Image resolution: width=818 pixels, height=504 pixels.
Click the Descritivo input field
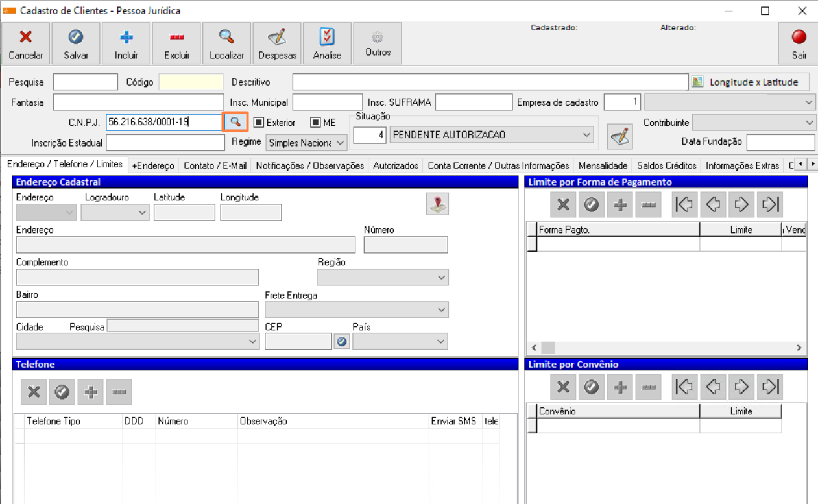pyautogui.click(x=490, y=82)
